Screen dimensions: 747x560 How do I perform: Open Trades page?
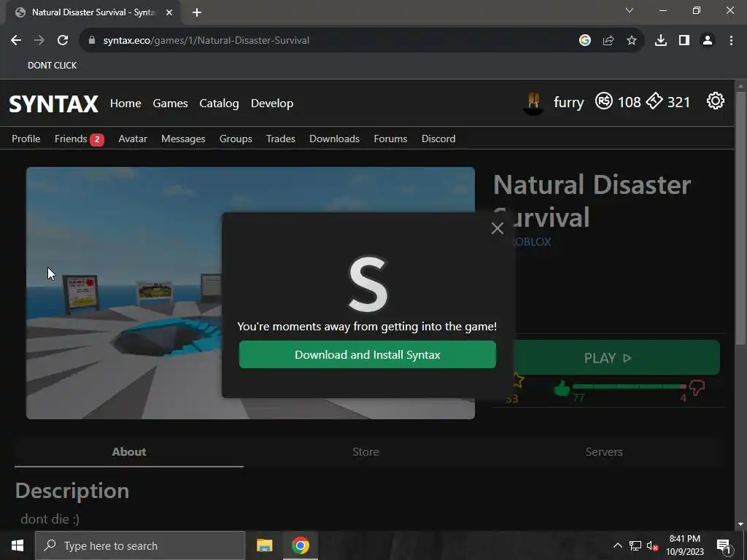pos(281,139)
